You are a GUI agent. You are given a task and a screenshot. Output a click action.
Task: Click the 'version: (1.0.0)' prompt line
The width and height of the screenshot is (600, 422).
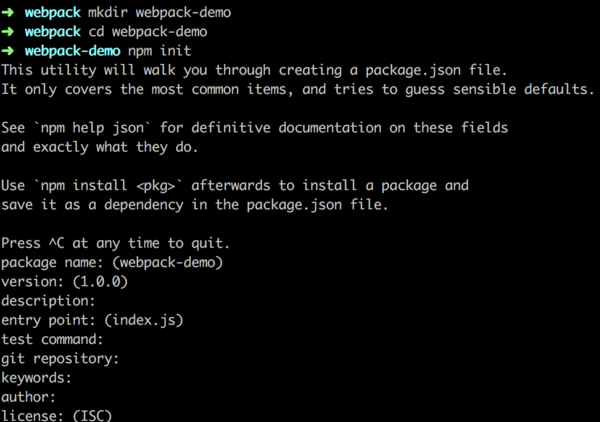pyautogui.click(x=64, y=282)
